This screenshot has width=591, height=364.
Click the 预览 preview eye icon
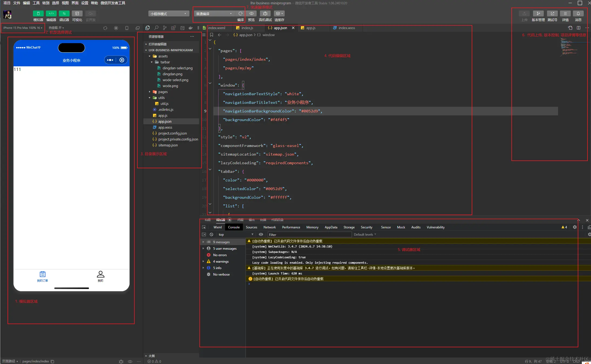point(251,13)
